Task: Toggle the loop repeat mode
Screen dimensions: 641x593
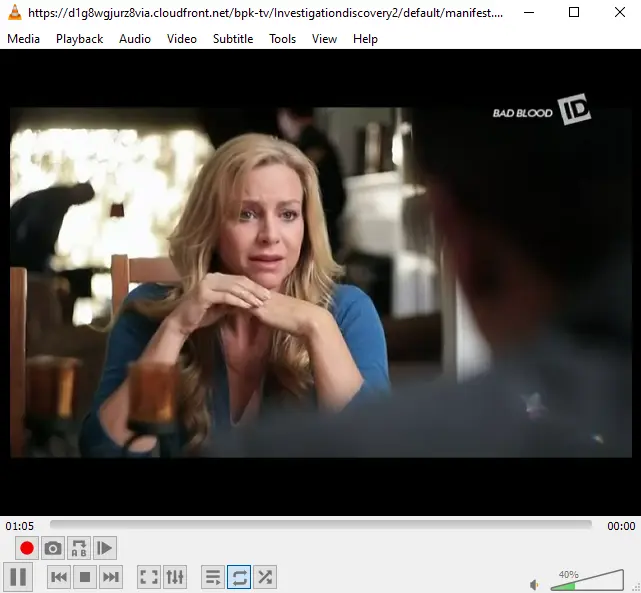Action: click(239, 577)
